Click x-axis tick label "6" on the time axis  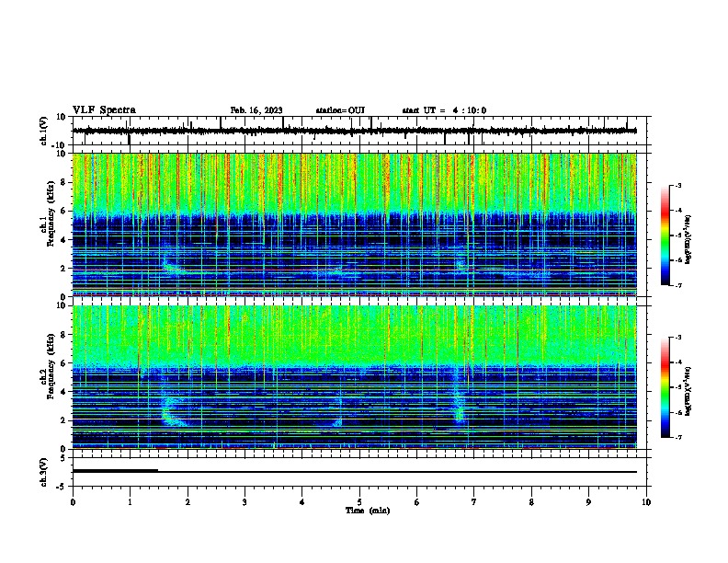coord(417,502)
